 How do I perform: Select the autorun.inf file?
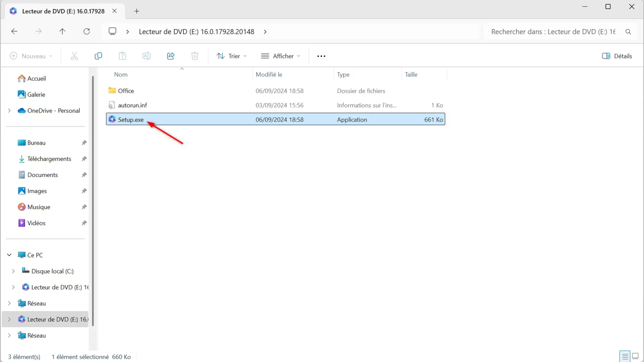click(x=275, y=105)
